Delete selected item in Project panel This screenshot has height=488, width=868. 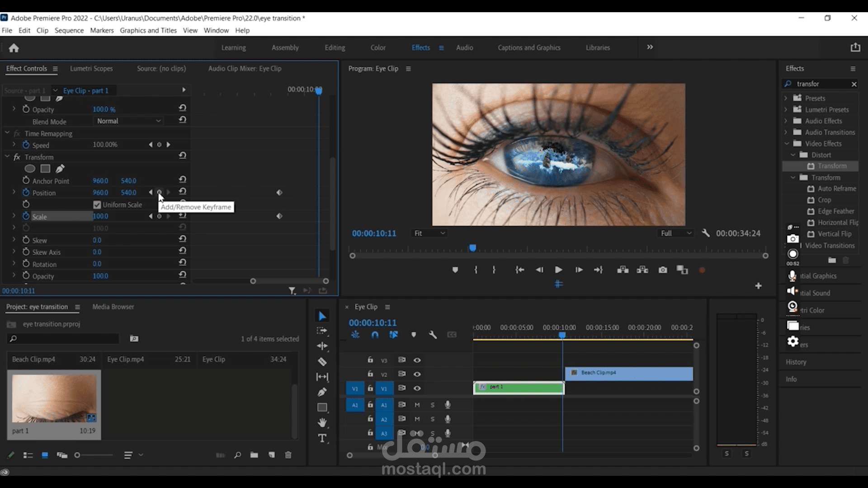click(x=288, y=455)
